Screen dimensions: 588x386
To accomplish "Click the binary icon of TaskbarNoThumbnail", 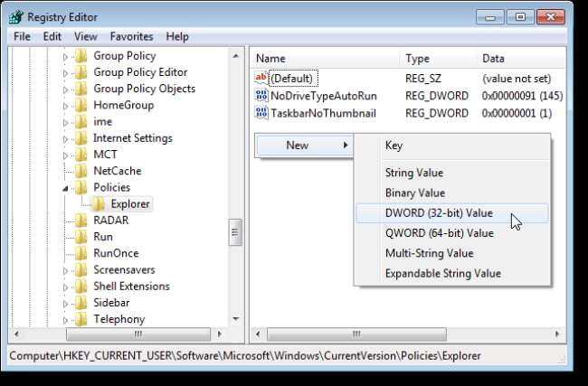I will (x=261, y=113).
